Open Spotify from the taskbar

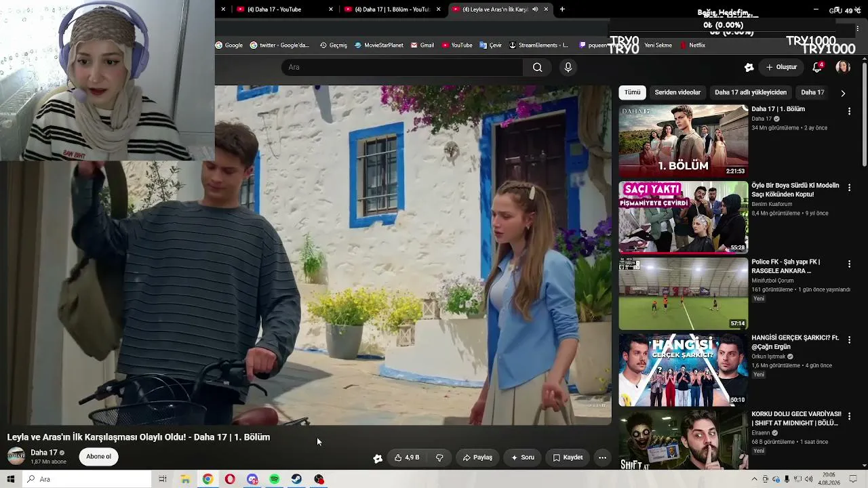point(275,479)
